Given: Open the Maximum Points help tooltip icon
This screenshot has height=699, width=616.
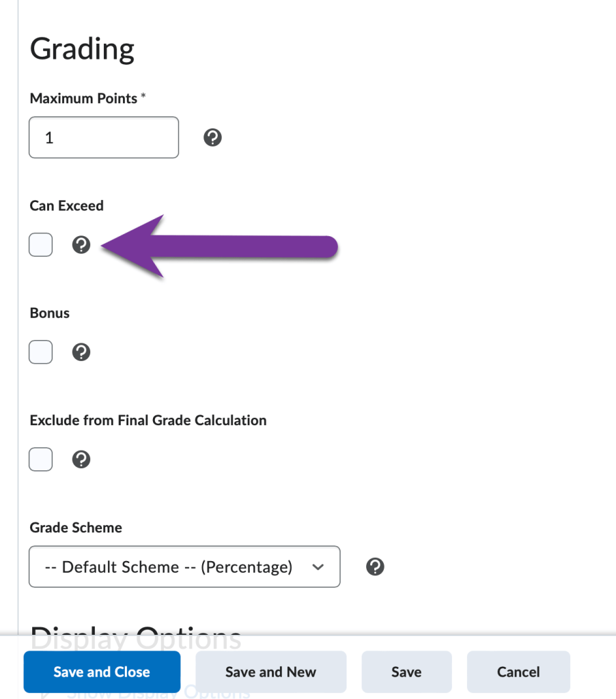Looking at the screenshot, I should 212,137.
